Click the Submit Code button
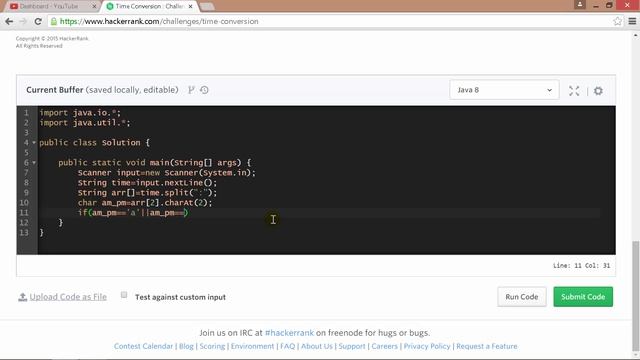 pyautogui.click(x=583, y=297)
